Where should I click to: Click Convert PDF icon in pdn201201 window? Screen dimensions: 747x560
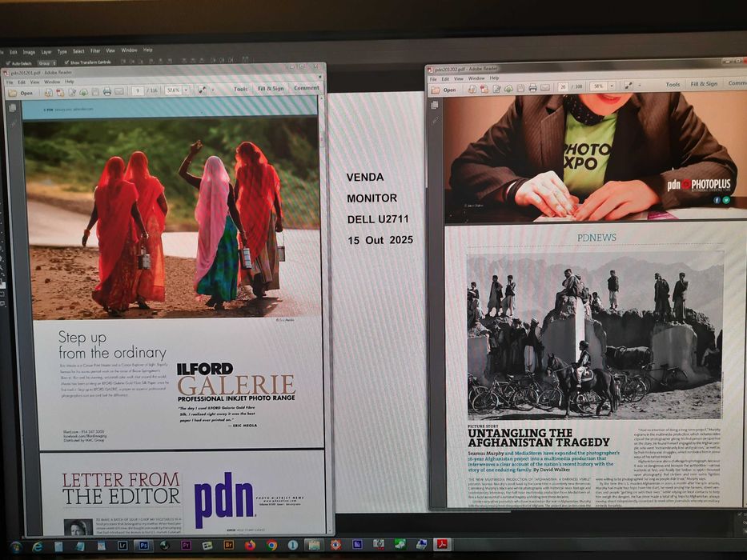tap(61, 92)
